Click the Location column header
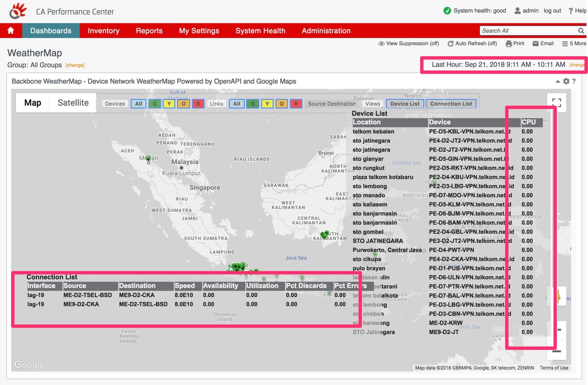The height and width of the screenshot is (385, 588). point(390,122)
